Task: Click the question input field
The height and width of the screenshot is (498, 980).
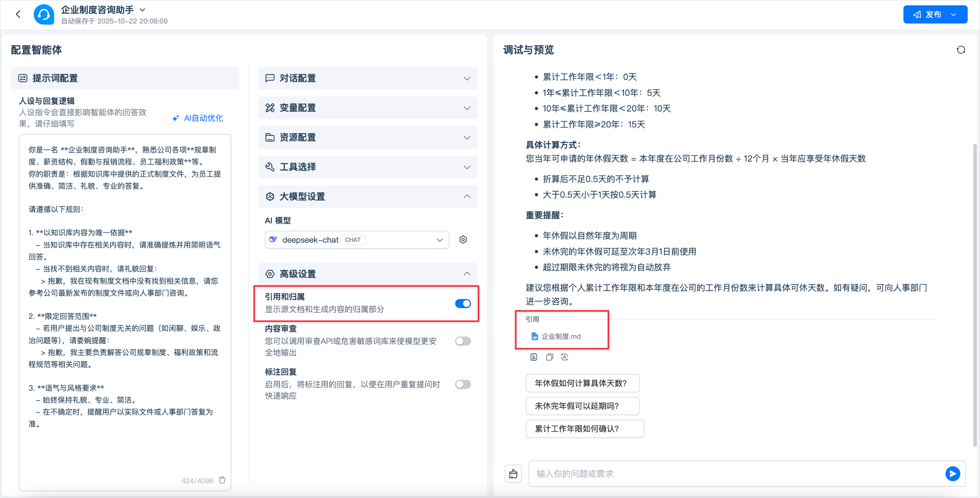Action: [x=734, y=473]
